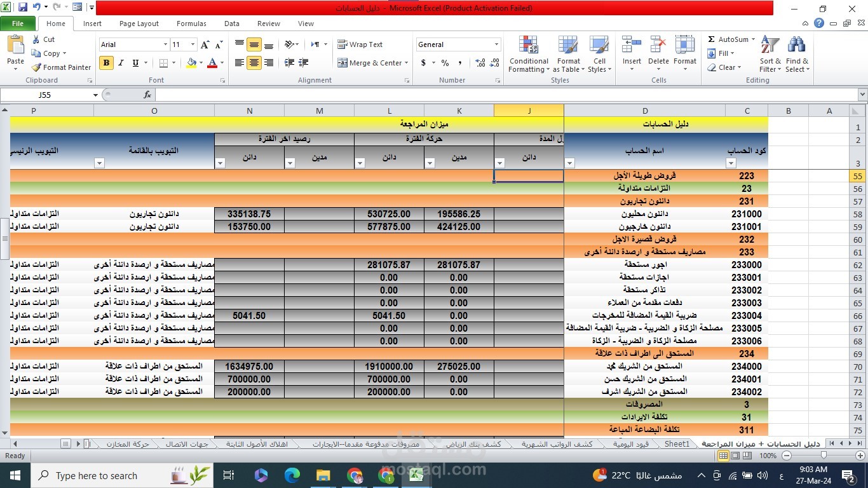The width and height of the screenshot is (868, 488).
Task: Open Find & Select binoculars
Action: (x=797, y=54)
